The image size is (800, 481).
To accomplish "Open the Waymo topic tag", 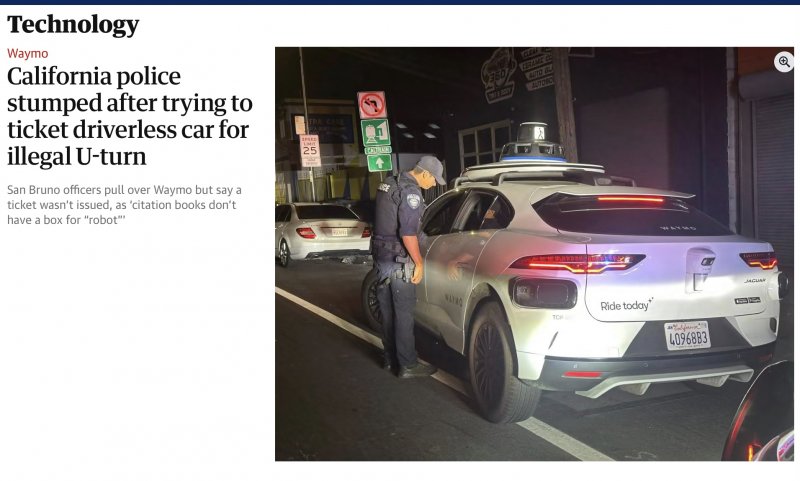I will (28, 54).
